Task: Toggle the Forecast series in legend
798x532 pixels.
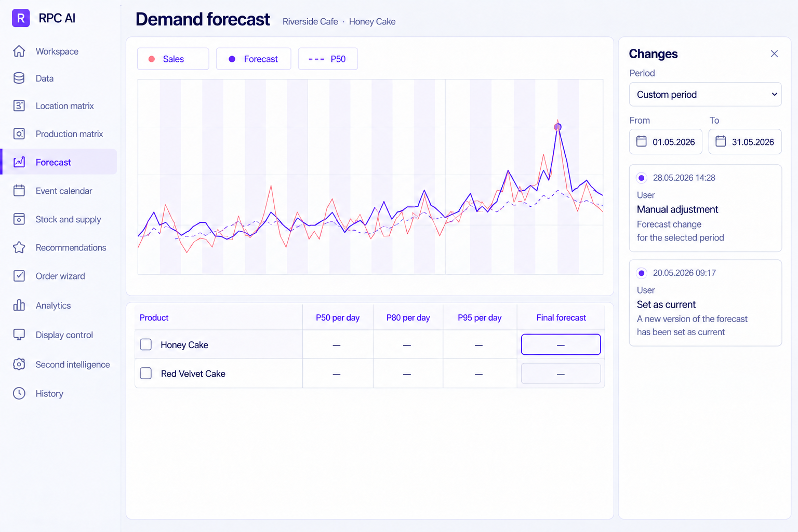Action: [x=254, y=59]
